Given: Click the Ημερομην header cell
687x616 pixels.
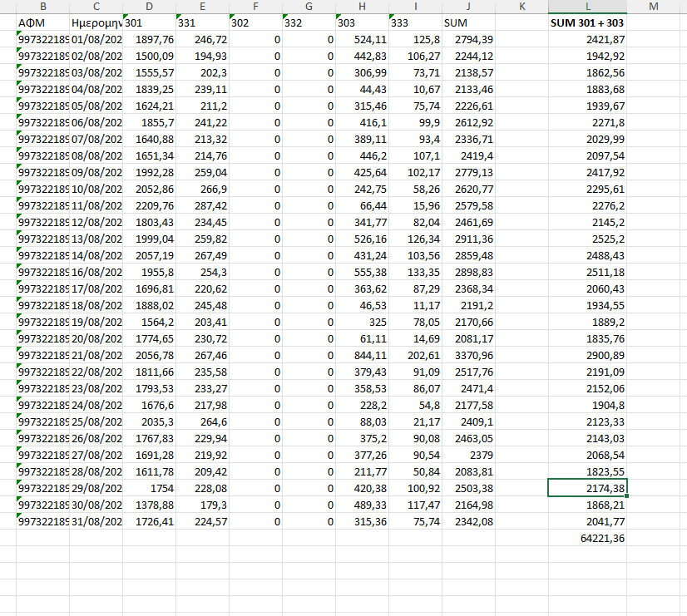Looking at the screenshot, I should click(x=96, y=23).
